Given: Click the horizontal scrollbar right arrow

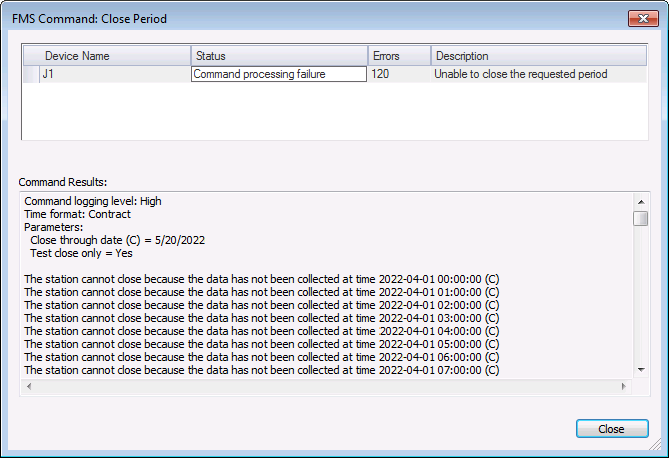Looking at the screenshot, I should (624, 386).
